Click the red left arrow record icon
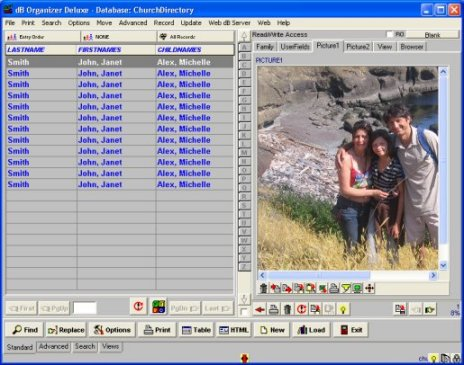 coord(260,310)
